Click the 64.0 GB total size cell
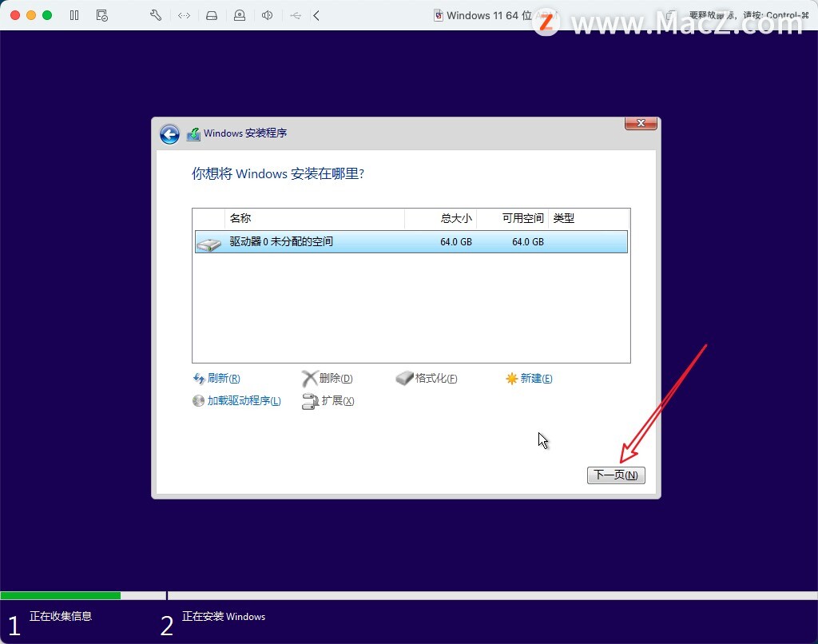The image size is (818, 644). pos(456,241)
